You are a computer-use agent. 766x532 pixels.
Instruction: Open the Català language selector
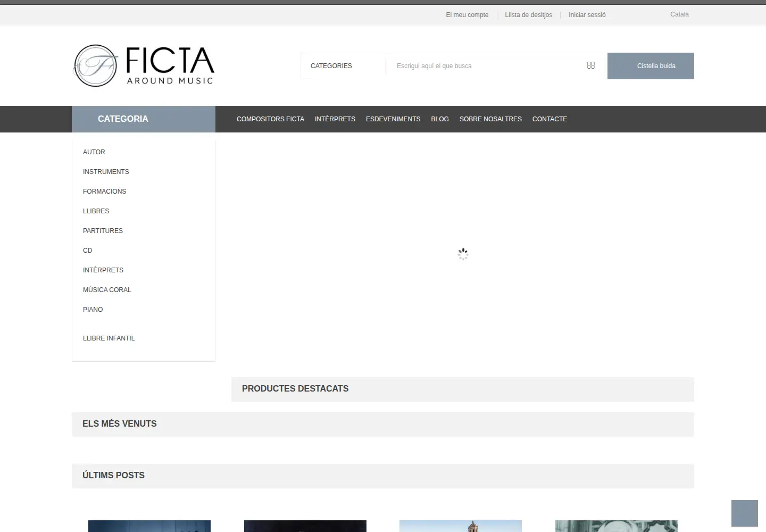(679, 14)
